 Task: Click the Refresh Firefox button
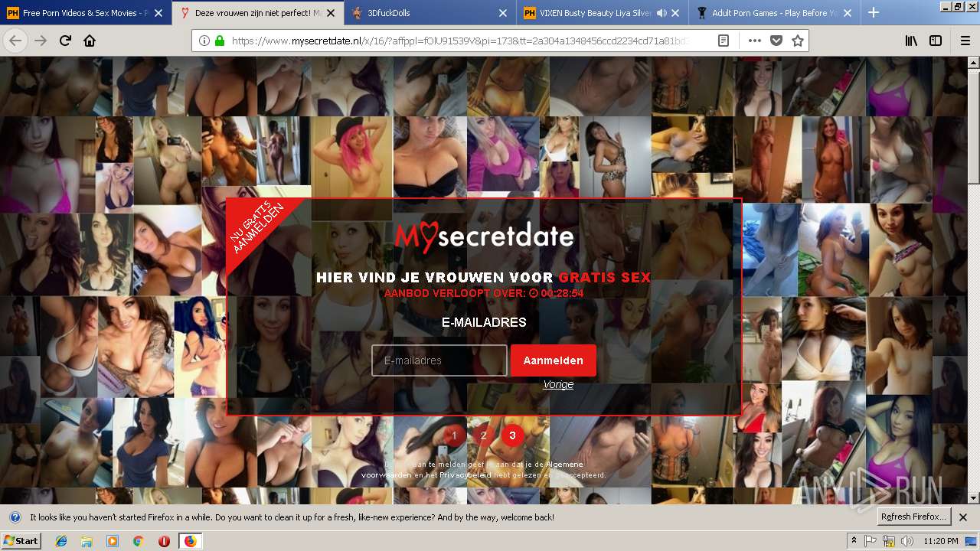(913, 517)
